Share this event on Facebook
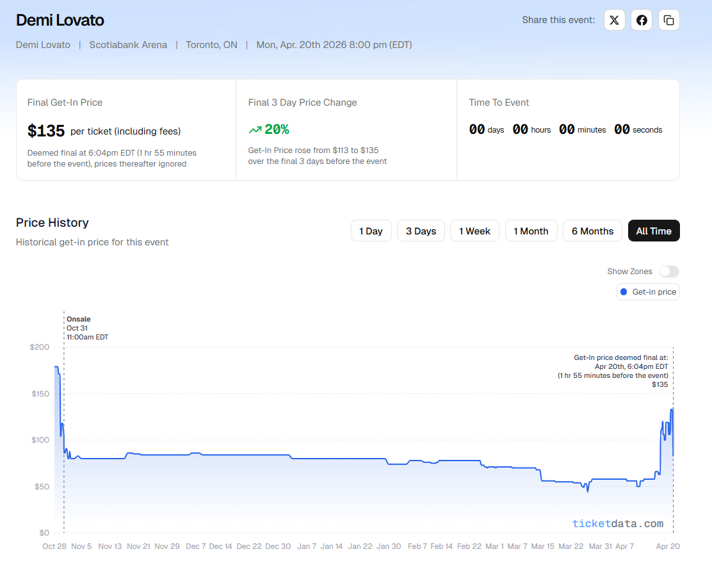The height and width of the screenshot is (588, 712). coord(642,20)
